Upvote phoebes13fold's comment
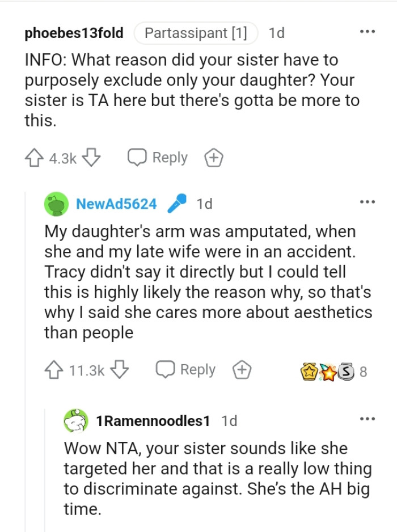 (x=35, y=158)
